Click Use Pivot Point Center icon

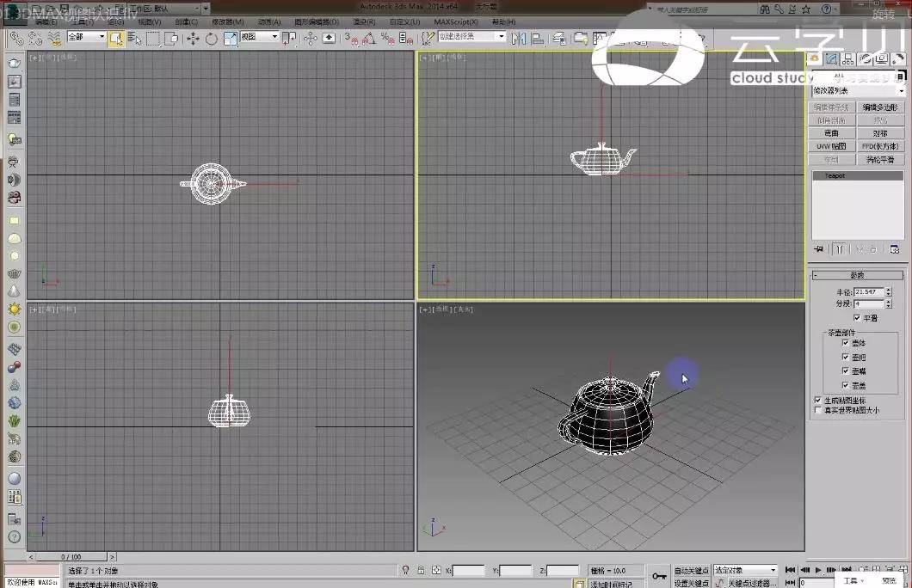tap(289, 39)
